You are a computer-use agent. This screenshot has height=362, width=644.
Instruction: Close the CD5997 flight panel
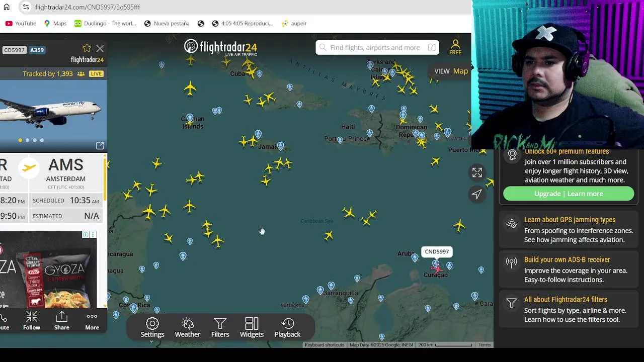coord(100,48)
